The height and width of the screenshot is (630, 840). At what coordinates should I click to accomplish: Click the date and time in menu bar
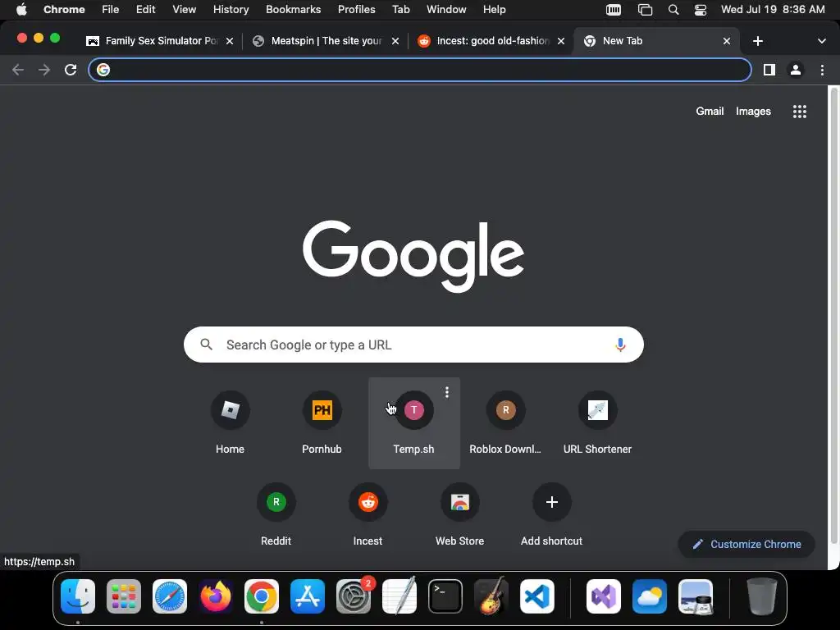coord(773,10)
